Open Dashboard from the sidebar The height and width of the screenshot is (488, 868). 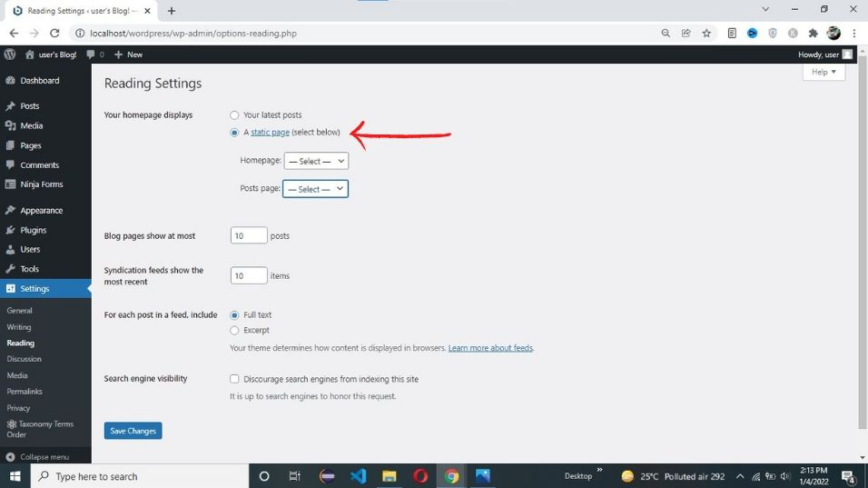click(x=39, y=80)
